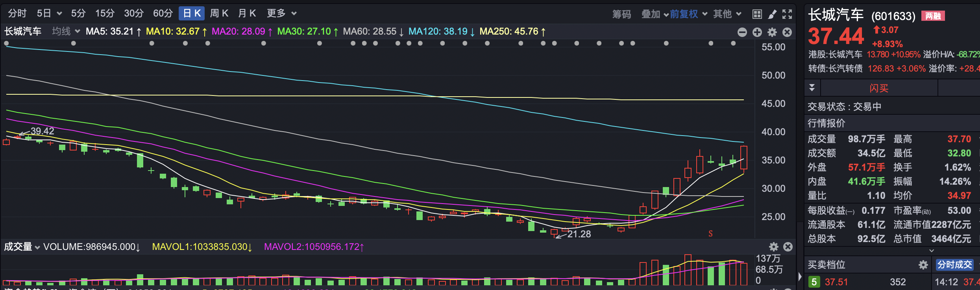Open the 5日 period dropdown arrow
The width and height of the screenshot is (980, 290).
tap(59, 13)
